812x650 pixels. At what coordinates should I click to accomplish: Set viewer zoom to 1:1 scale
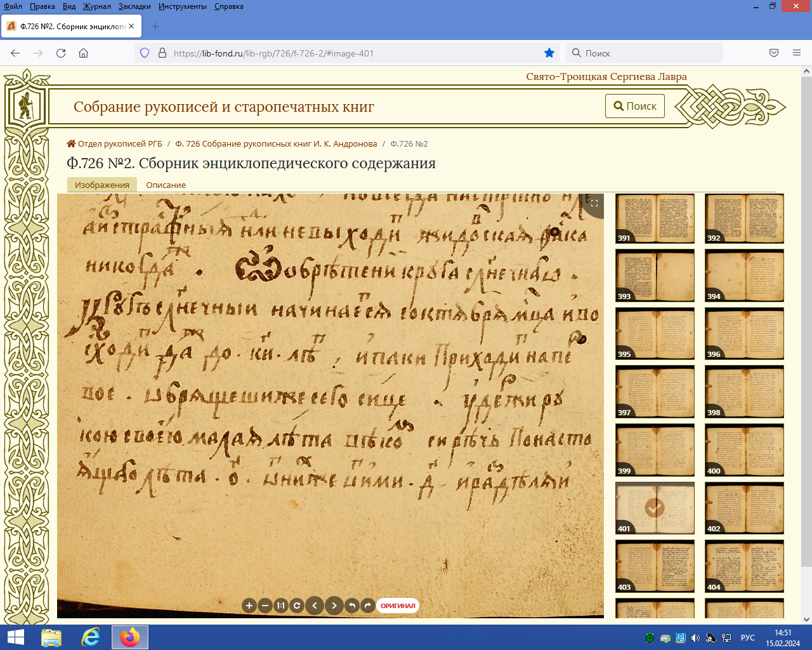click(281, 606)
